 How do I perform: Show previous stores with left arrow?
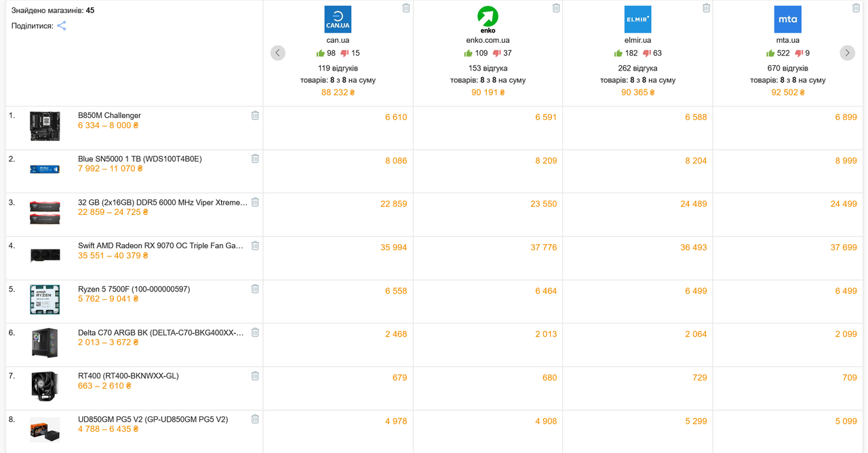278,53
